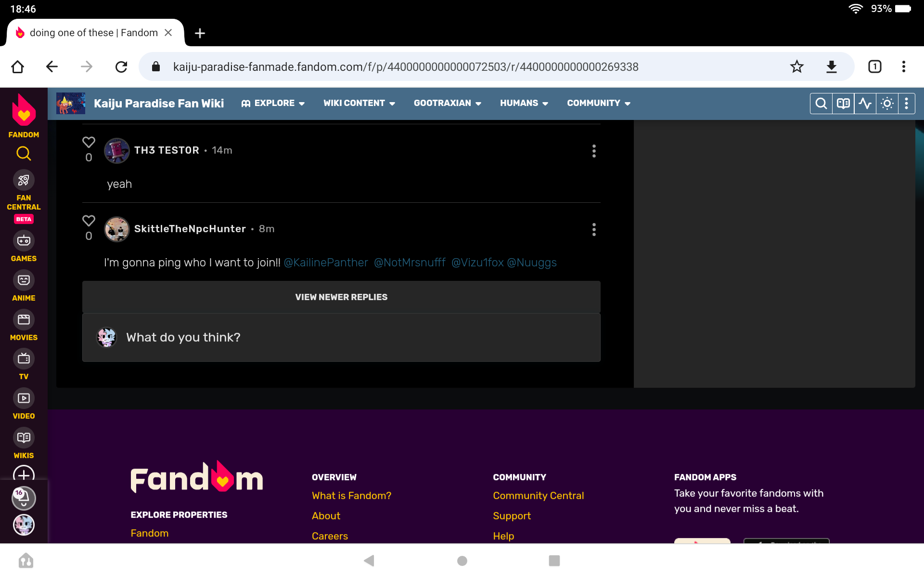Click the start a wiki plus icon
The width and height of the screenshot is (924, 578).
24,473
